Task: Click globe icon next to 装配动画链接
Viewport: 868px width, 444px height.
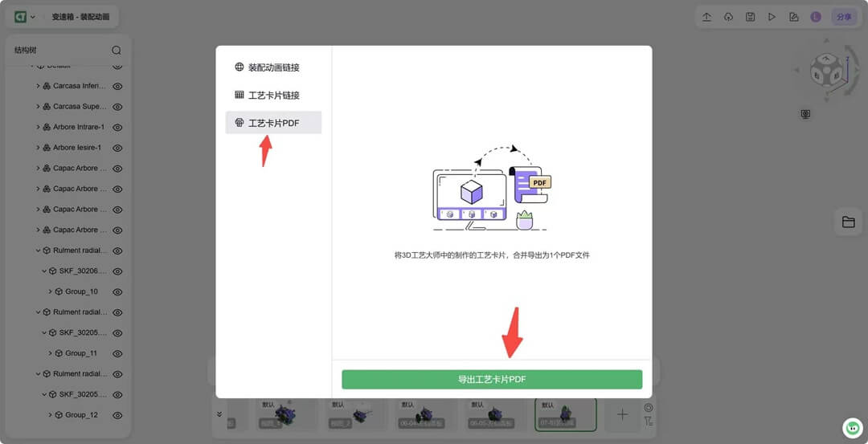Action: [240, 67]
